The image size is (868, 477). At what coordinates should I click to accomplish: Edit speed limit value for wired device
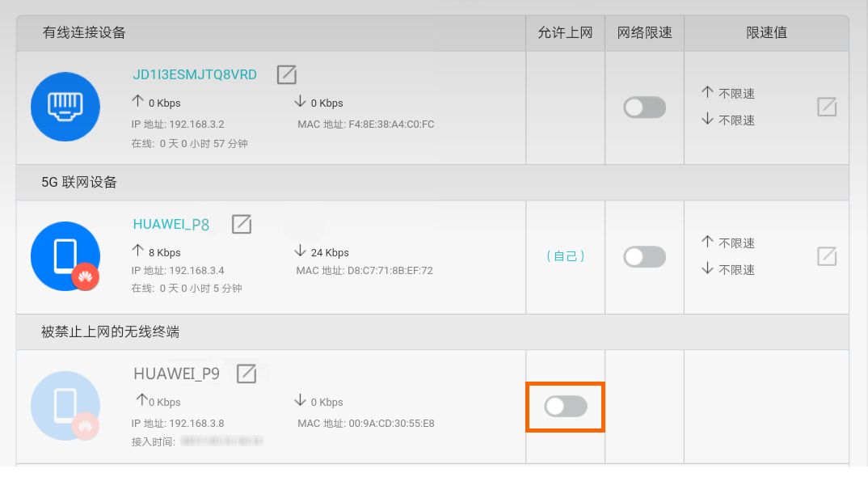tap(827, 107)
